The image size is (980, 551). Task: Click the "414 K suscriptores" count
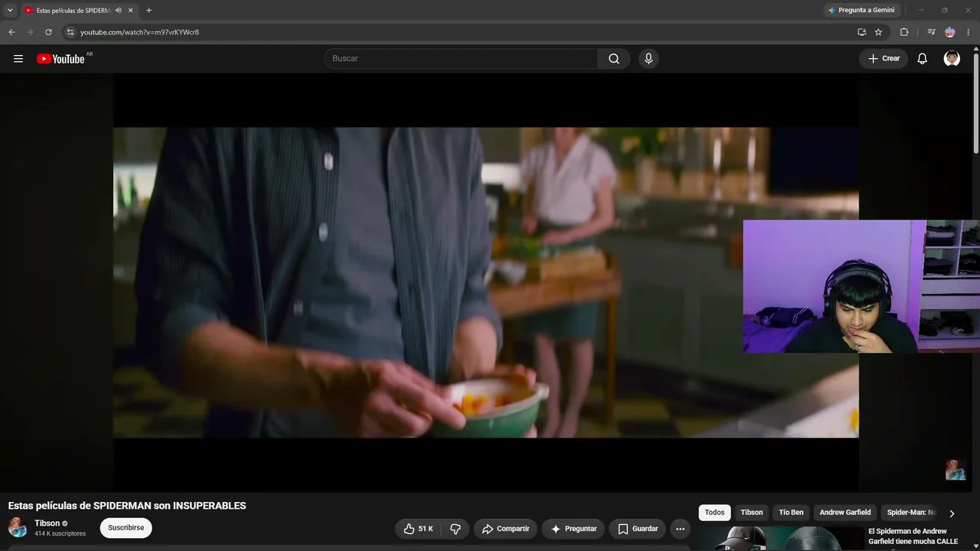(60, 533)
